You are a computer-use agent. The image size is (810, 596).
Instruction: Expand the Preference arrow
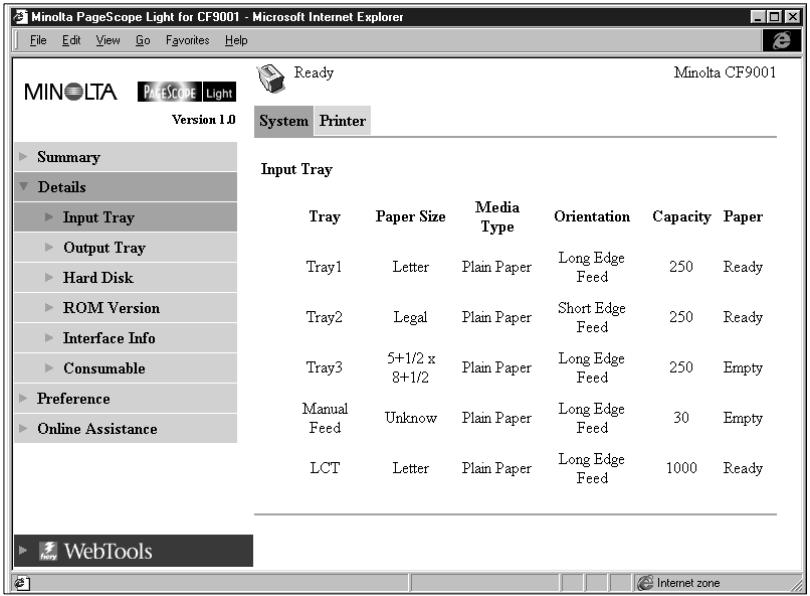click(x=23, y=398)
